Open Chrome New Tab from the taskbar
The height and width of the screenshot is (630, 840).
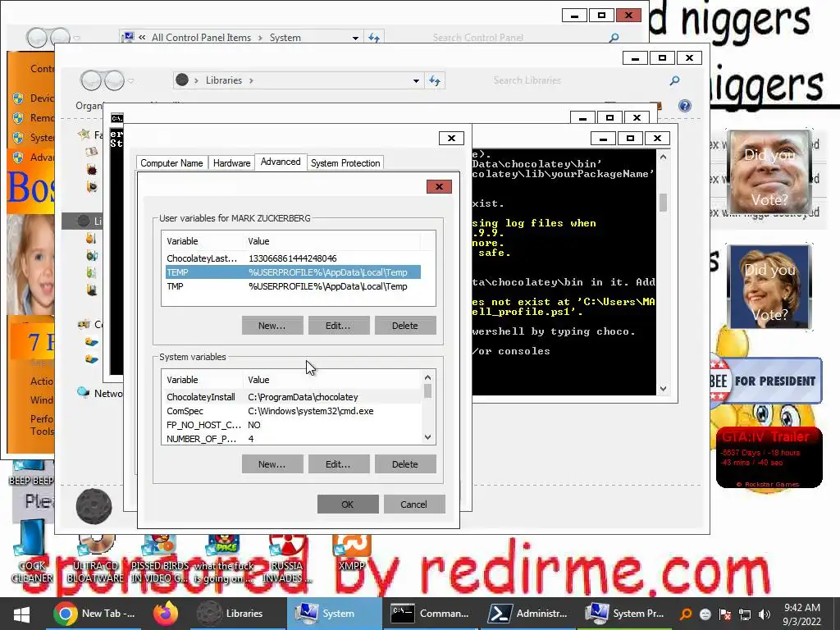[95, 614]
